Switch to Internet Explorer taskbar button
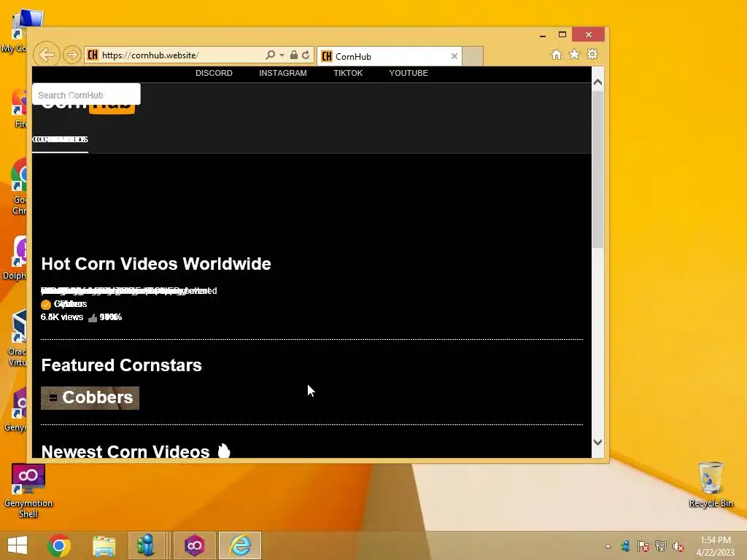Image resolution: width=747 pixels, height=560 pixels. pyautogui.click(x=240, y=545)
